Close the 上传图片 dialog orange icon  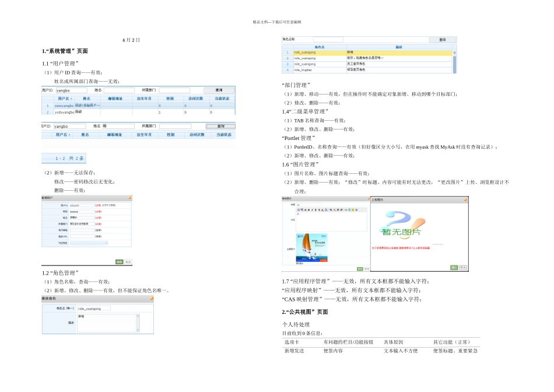coord(465,199)
